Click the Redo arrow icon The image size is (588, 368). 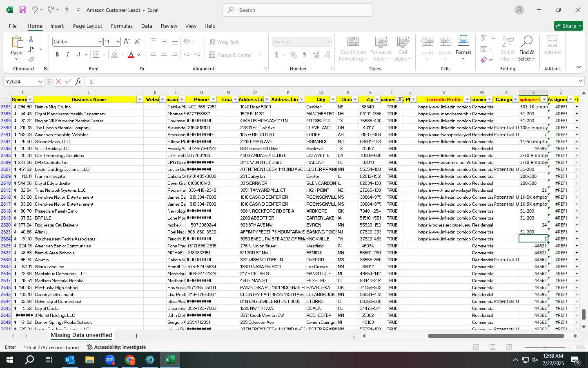(50, 10)
